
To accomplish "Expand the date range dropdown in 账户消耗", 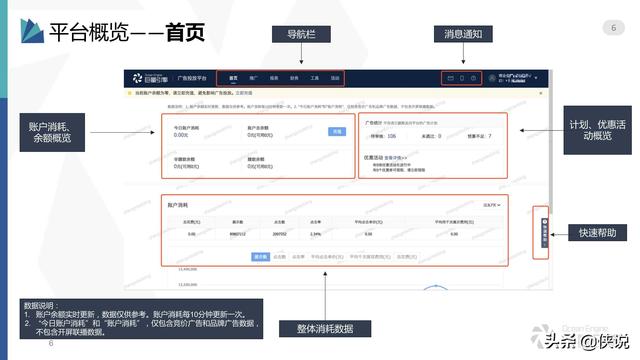I will 492,205.
